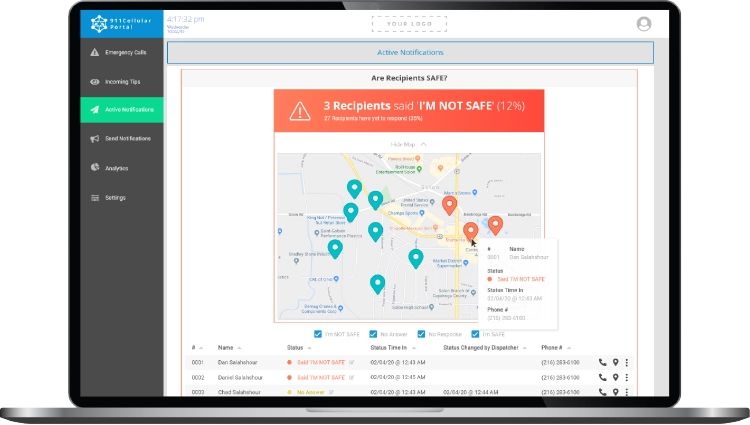Sort by Phone # column arrow

[569, 348]
